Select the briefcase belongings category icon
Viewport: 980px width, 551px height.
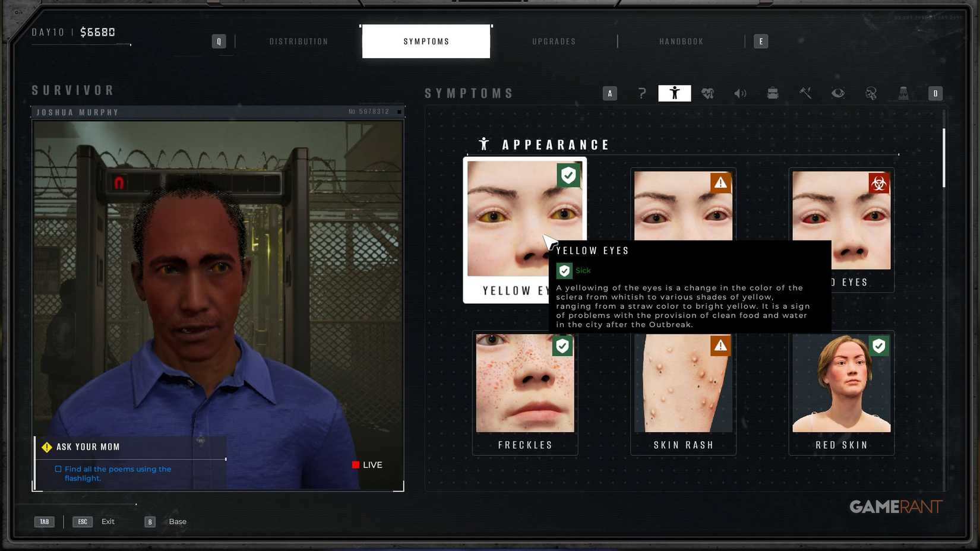coord(773,93)
